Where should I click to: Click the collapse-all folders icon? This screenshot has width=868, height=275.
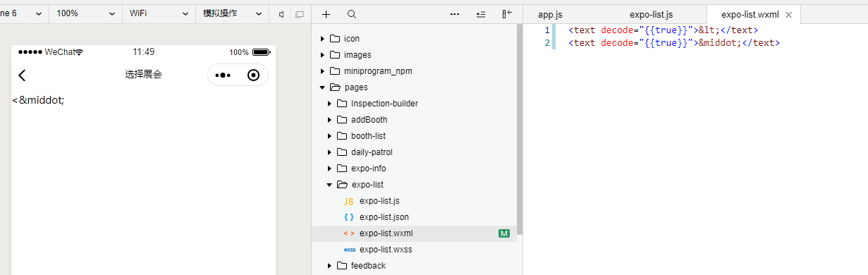point(481,14)
